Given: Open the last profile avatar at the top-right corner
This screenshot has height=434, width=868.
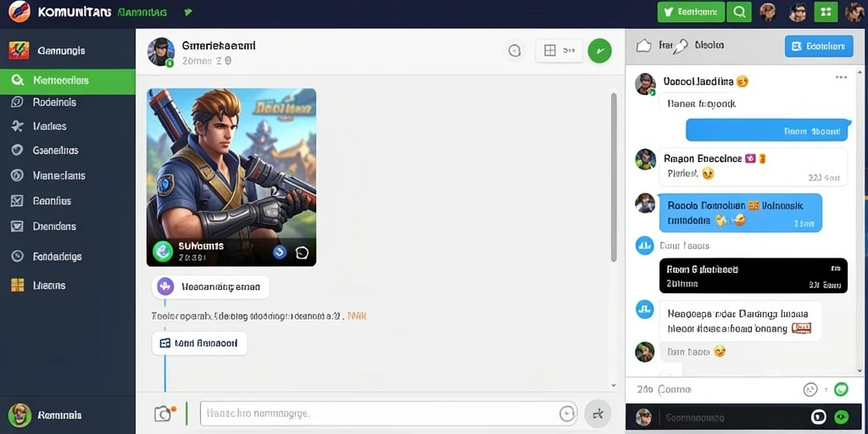Looking at the screenshot, I should point(854,12).
